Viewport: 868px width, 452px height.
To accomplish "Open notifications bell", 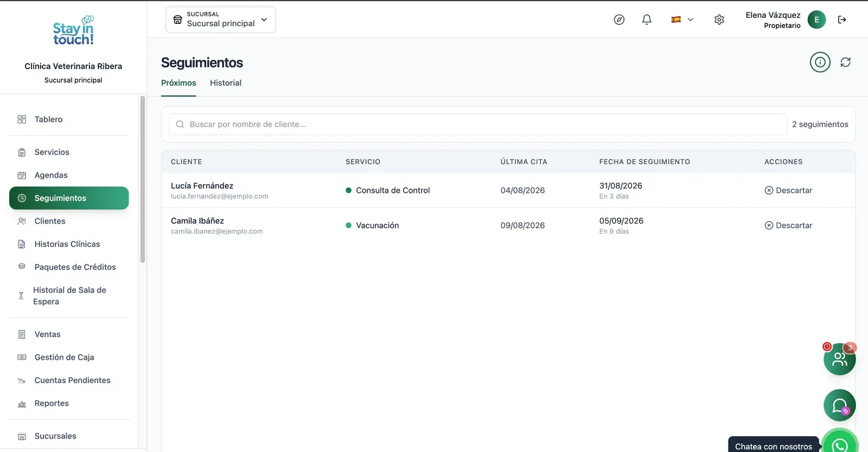I will (x=647, y=20).
